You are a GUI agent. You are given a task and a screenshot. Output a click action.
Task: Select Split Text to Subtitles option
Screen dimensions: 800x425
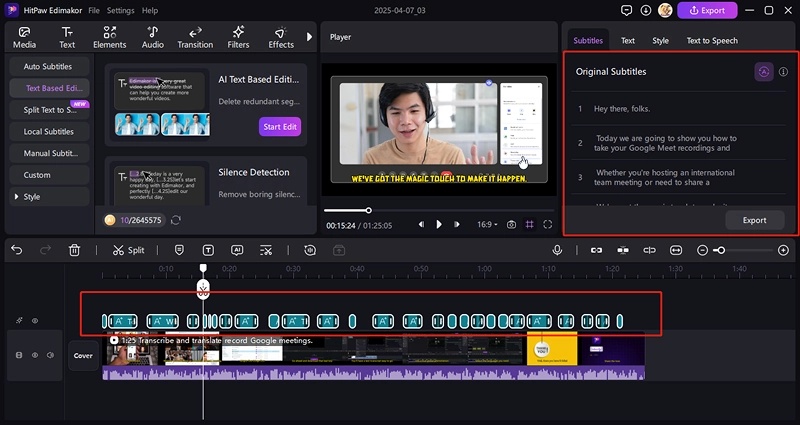tap(49, 110)
